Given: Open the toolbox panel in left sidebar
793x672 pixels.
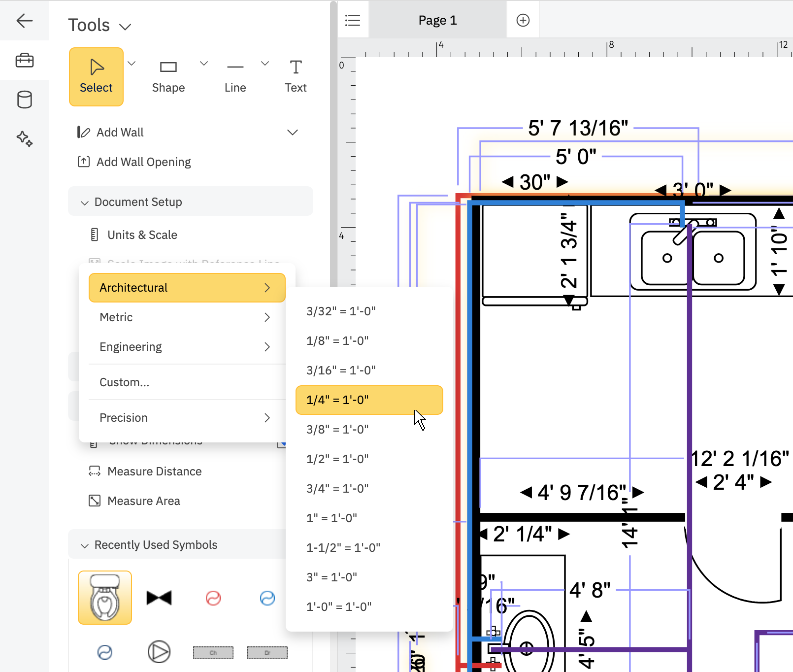Looking at the screenshot, I should (x=25, y=60).
